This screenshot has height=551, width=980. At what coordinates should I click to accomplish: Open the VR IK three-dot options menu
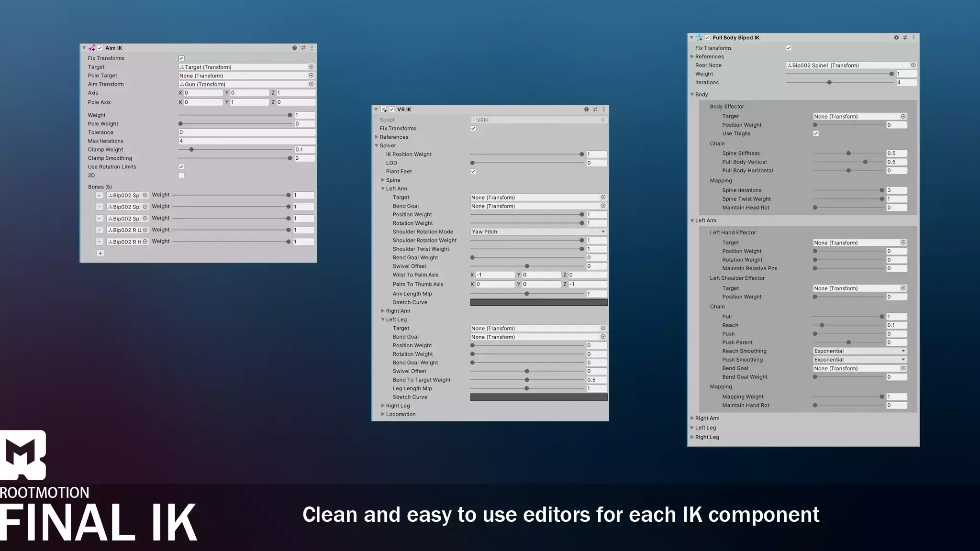pyautogui.click(x=603, y=110)
